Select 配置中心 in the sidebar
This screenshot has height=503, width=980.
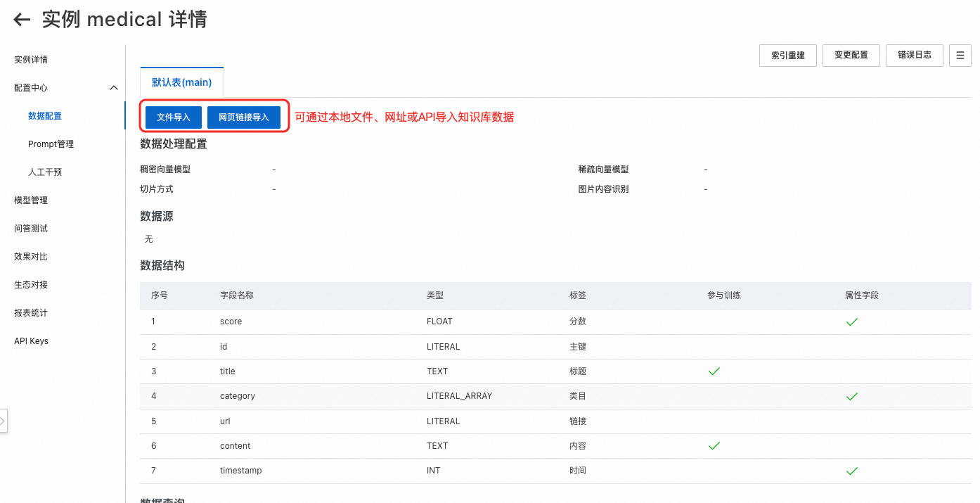point(31,88)
